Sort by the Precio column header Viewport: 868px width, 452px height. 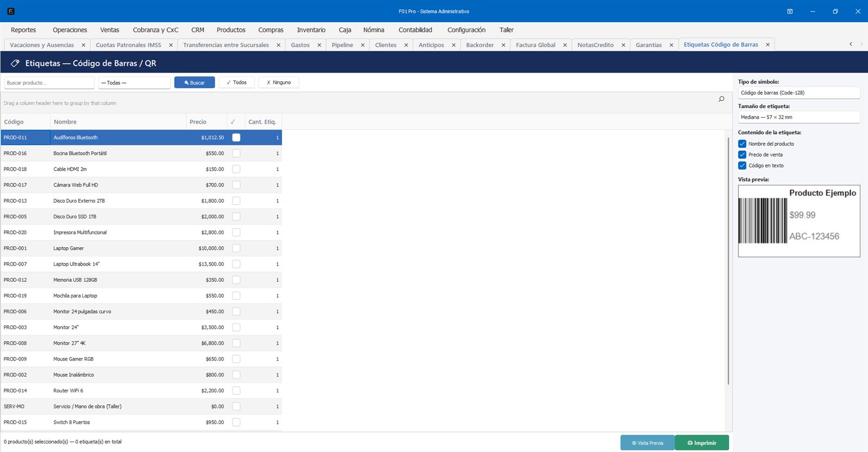click(x=207, y=122)
